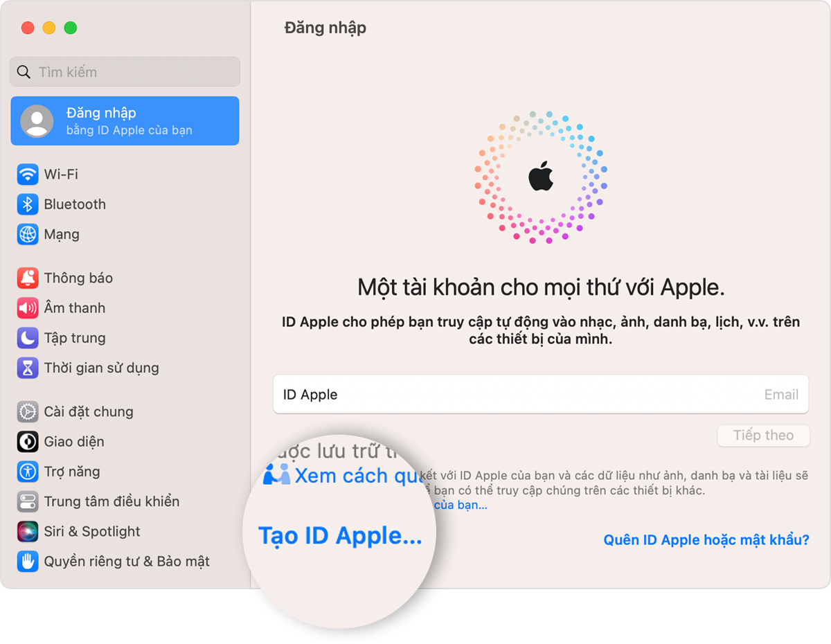This screenshot has width=831, height=644.
Task: Go to Trợ năng label in sidebar
Action: point(72,472)
